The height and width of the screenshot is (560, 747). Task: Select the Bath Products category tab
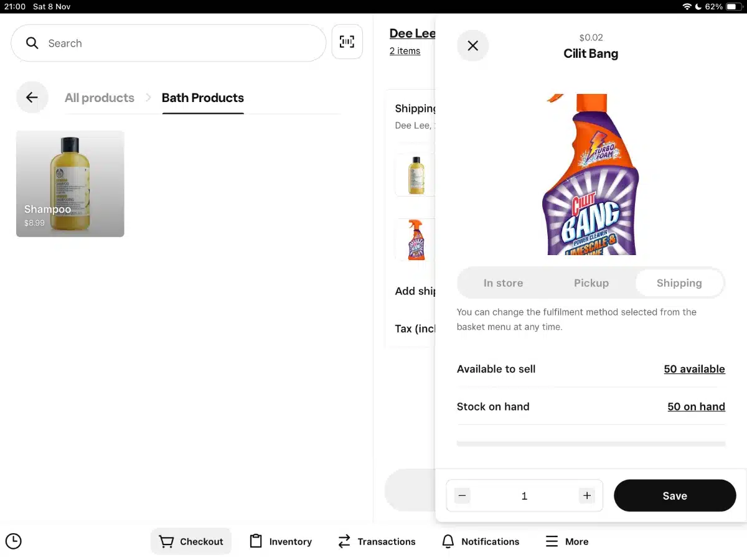[x=202, y=98]
